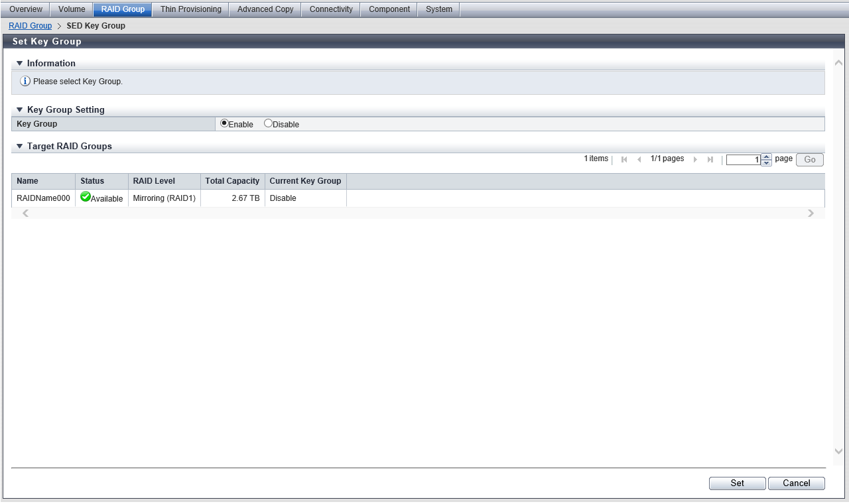849x504 pixels.
Task: Jump to last page icon in pagination
Action: (710, 160)
